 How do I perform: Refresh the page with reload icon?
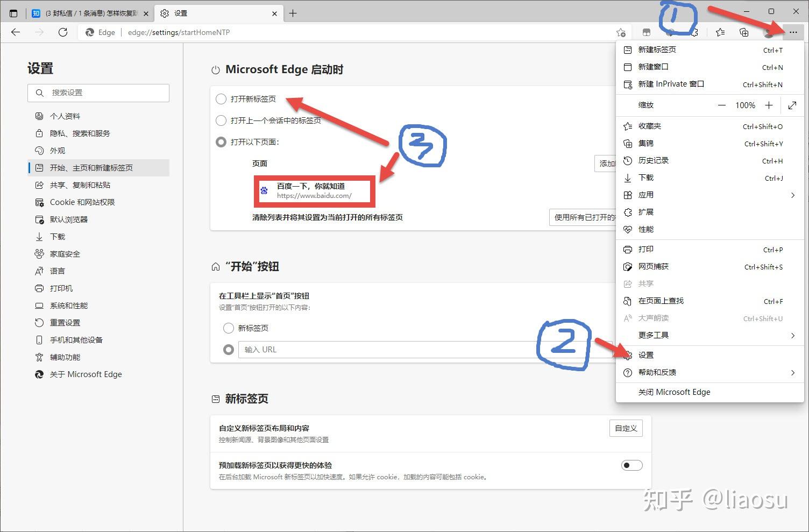(63, 32)
